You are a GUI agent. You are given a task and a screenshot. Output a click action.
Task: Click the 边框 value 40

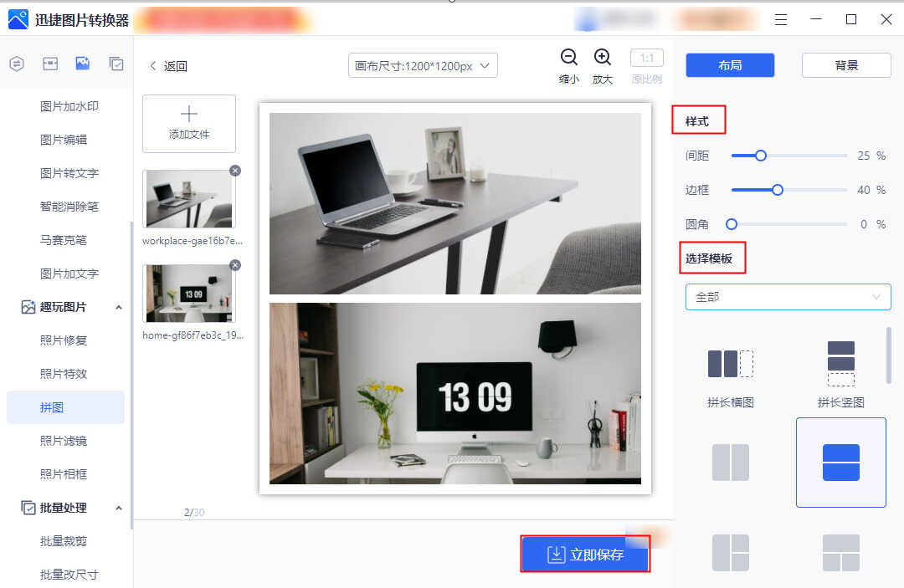[x=864, y=190]
